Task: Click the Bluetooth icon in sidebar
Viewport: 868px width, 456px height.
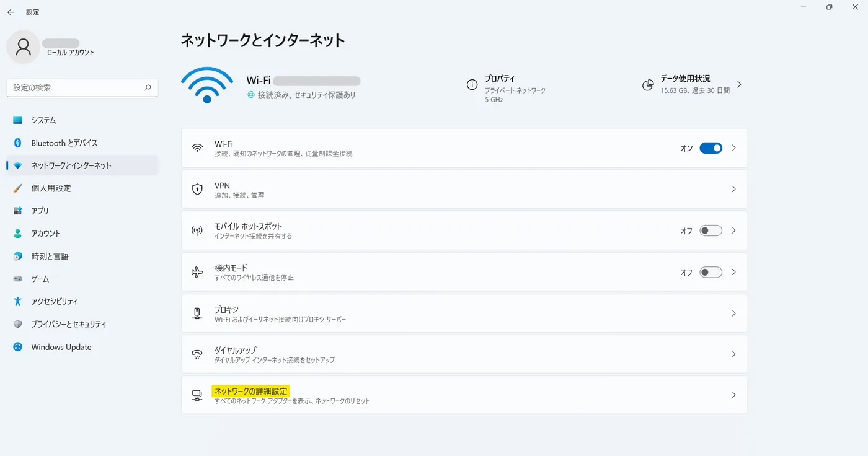Action: tap(18, 143)
